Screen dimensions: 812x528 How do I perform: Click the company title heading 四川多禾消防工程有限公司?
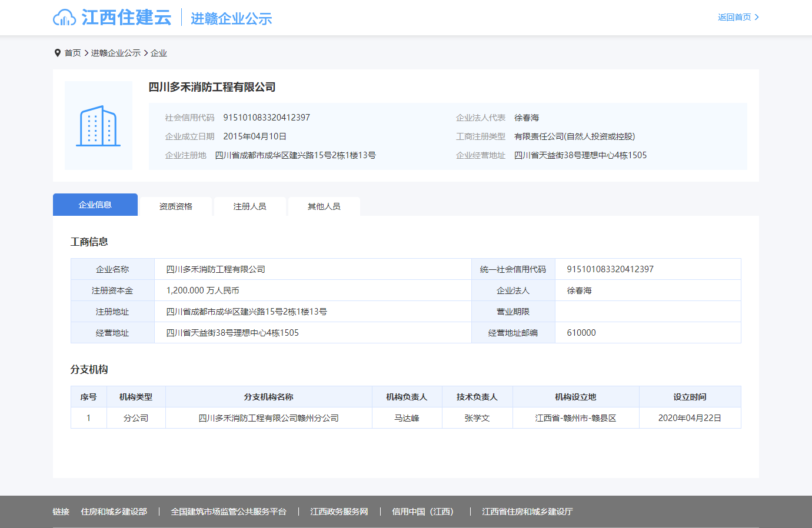pos(212,87)
